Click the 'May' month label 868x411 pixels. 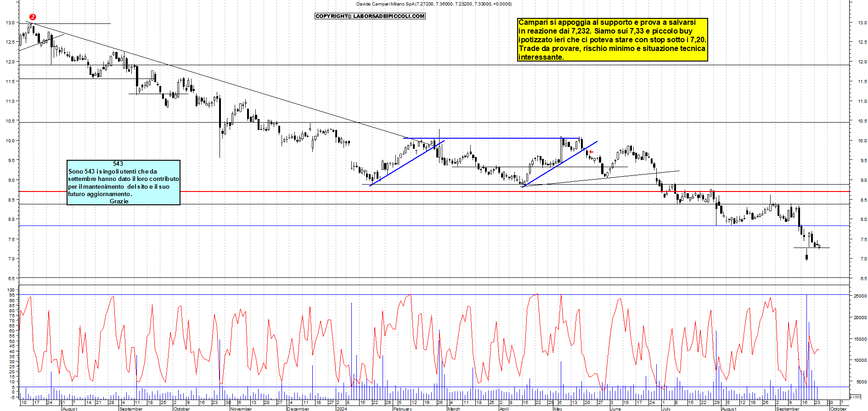tap(558, 409)
